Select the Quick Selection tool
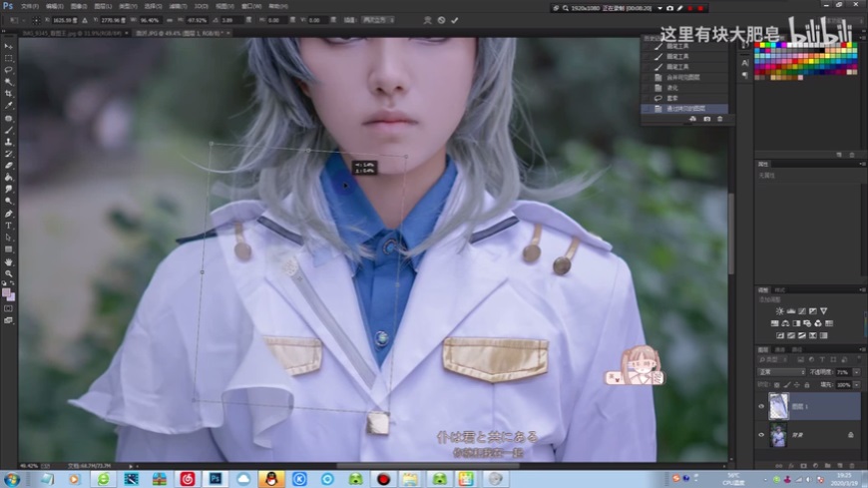The width and height of the screenshot is (868, 488). click(8, 82)
